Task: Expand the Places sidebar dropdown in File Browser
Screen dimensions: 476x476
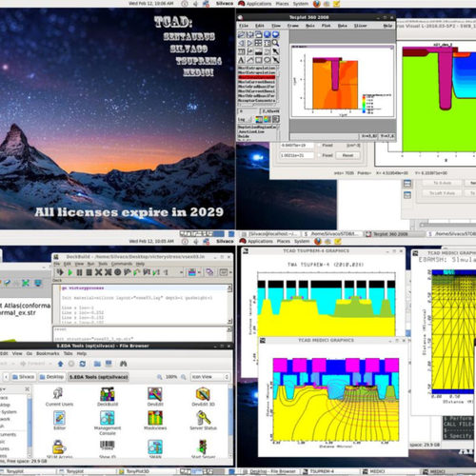Action: pos(3,388)
